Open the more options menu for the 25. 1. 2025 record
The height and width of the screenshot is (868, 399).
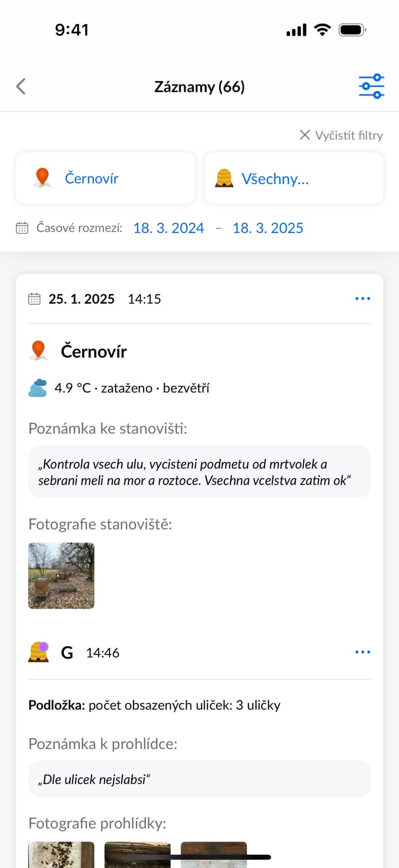[x=362, y=299]
